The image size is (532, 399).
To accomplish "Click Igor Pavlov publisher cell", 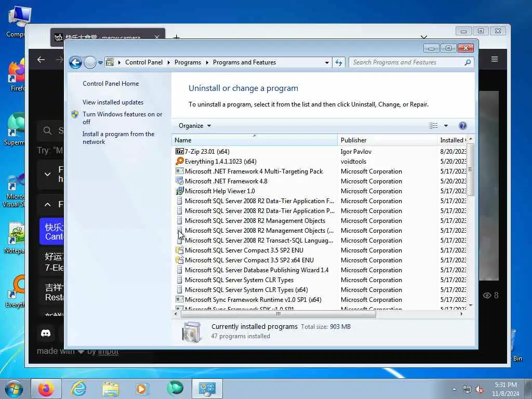I will point(356,152).
